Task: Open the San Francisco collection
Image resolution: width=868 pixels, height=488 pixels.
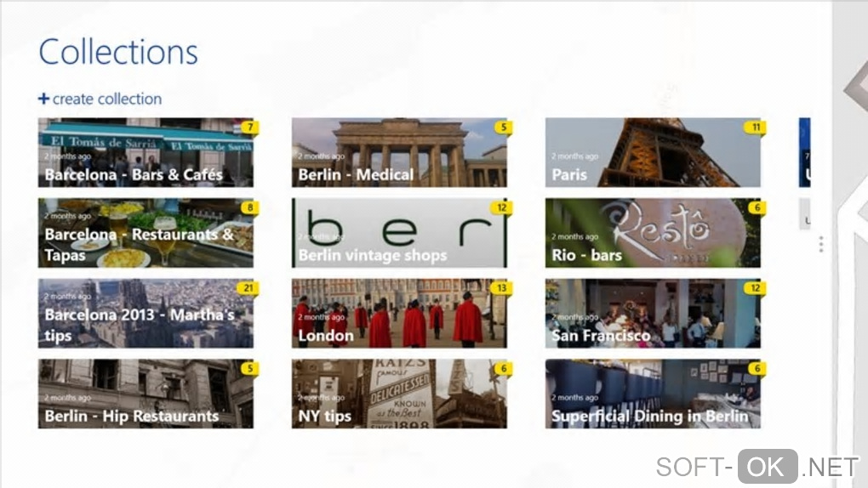Action: click(653, 313)
